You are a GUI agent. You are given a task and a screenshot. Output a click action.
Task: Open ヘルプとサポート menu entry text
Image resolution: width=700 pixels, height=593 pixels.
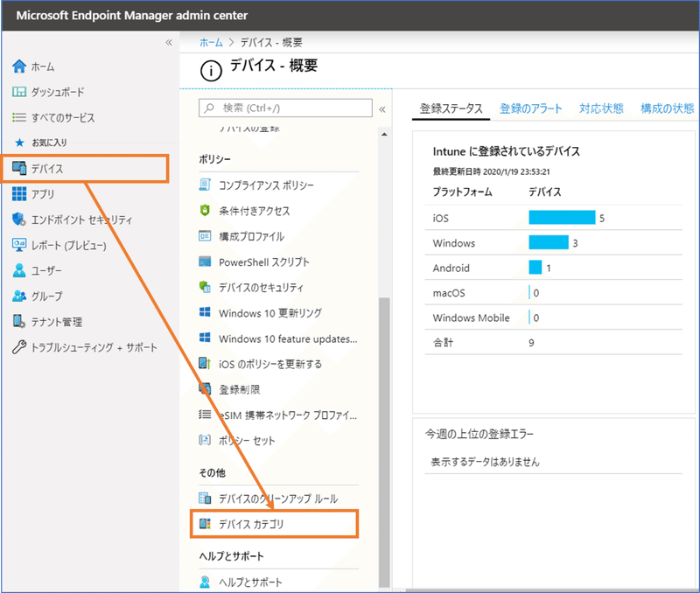[x=250, y=583]
